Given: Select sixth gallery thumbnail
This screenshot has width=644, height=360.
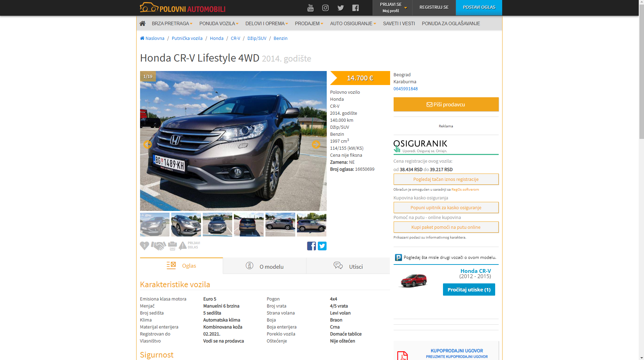Looking at the screenshot, I should point(312,224).
